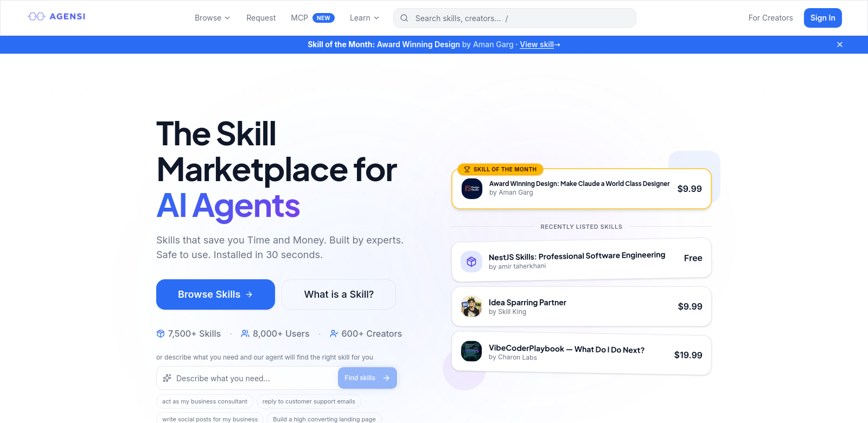The width and height of the screenshot is (868, 423).
Task: Select 'write social posts for my business' chip
Action: (210, 419)
